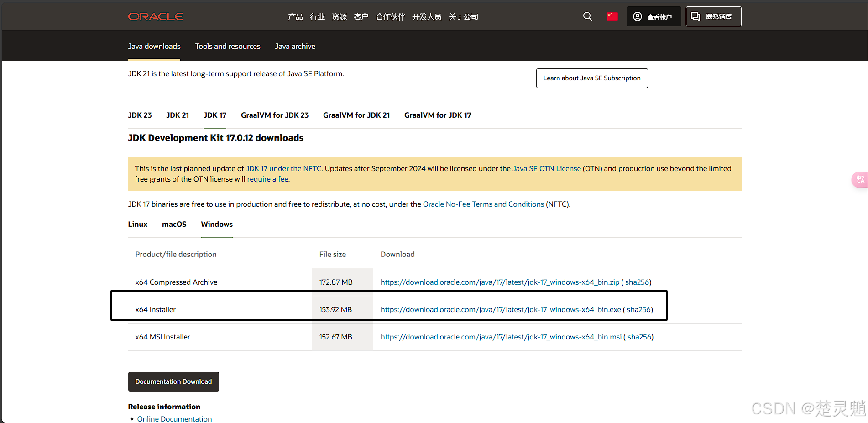Click the Product/file description column header
Viewport: 868px width, 423px height.
click(176, 254)
